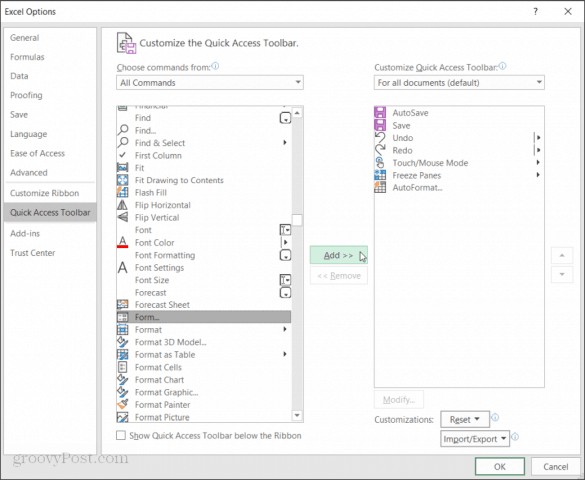The height and width of the screenshot is (480, 585).
Task: Click the Flip Vertical icon
Action: [x=123, y=217]
